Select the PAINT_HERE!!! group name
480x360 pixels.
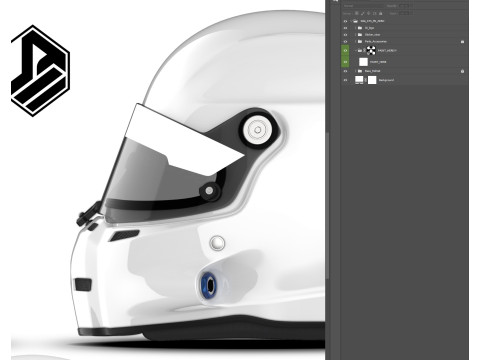click(387, 50)
